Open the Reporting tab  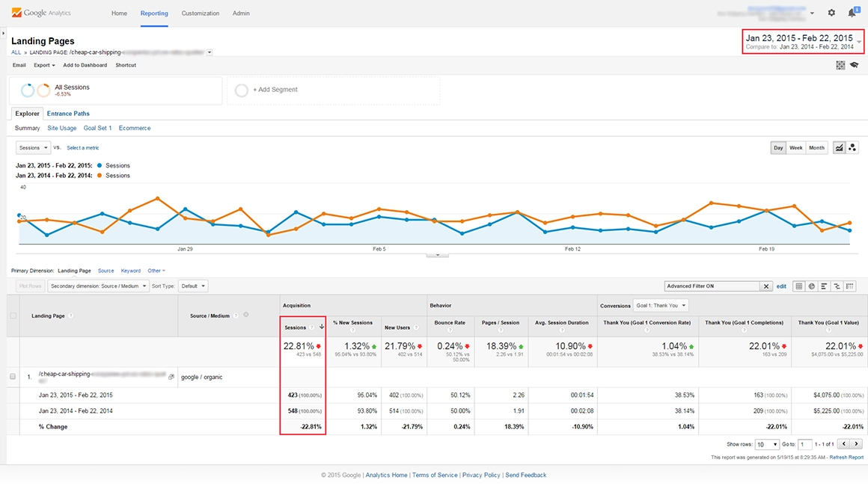click(154, 13)
